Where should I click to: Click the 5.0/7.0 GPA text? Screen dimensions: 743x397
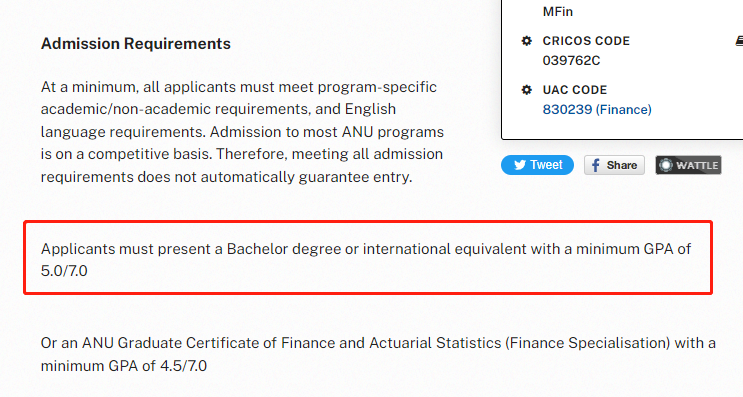tap(64, 271)
